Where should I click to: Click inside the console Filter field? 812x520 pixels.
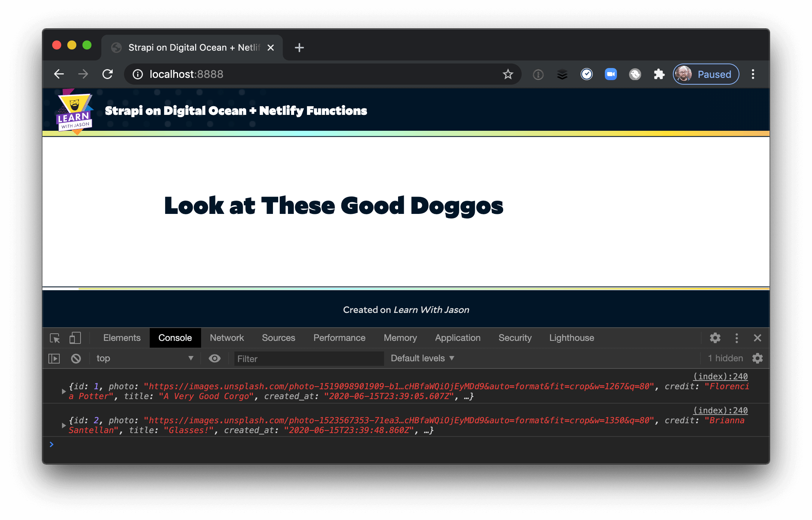tap(308, 359)
